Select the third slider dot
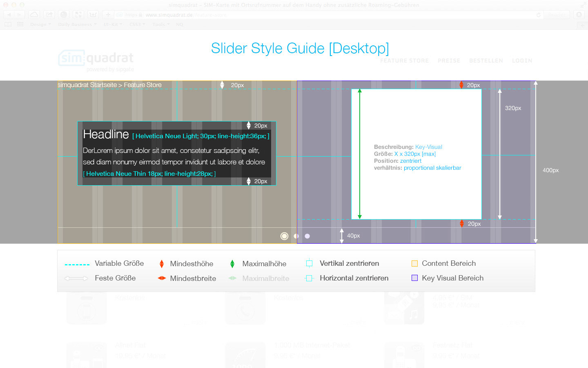 coord(307,236)
